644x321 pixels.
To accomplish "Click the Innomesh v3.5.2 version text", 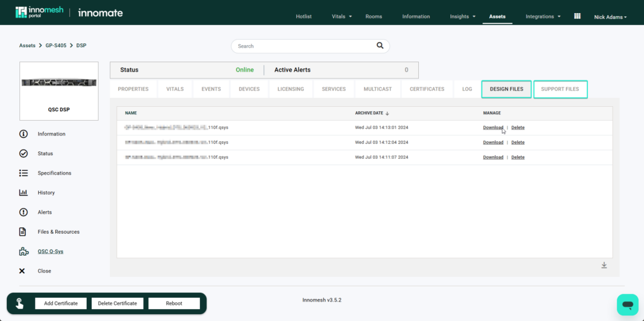I will [321, 300].
